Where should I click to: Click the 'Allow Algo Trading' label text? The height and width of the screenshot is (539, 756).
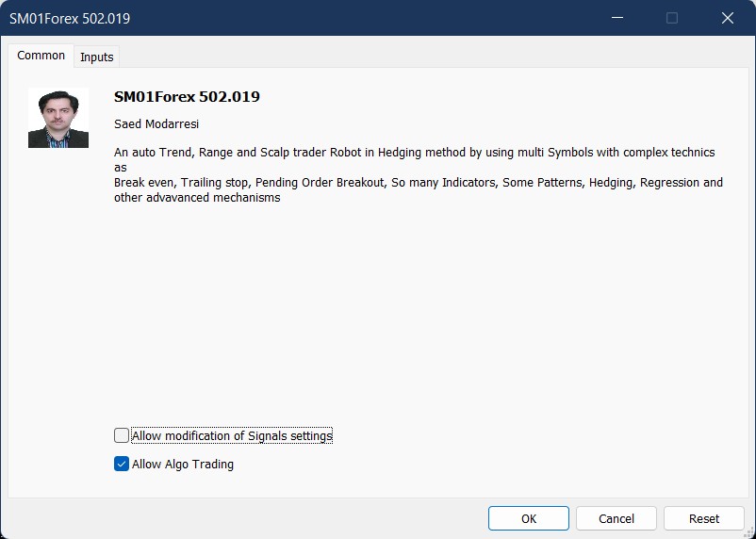pyautogui.click(x=183, y=464)
